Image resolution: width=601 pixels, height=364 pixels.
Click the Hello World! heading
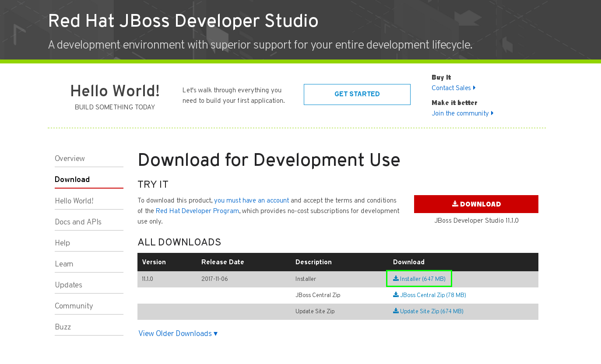[115, 91]
